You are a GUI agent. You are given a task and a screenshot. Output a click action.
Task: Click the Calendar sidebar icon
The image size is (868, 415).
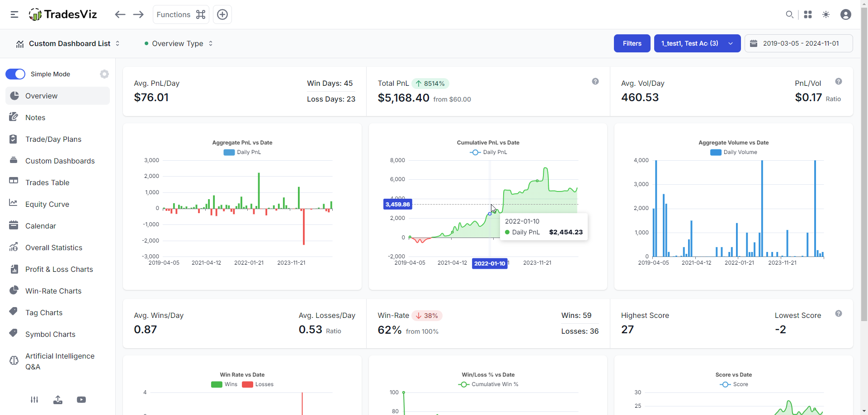[14, 225]
